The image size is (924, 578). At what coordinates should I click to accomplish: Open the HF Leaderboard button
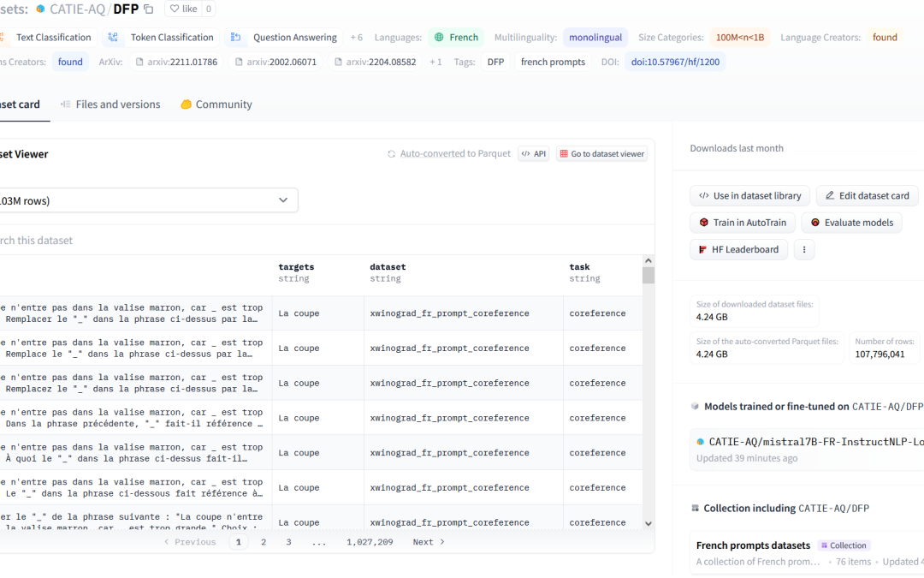click(x=738, y=249)
